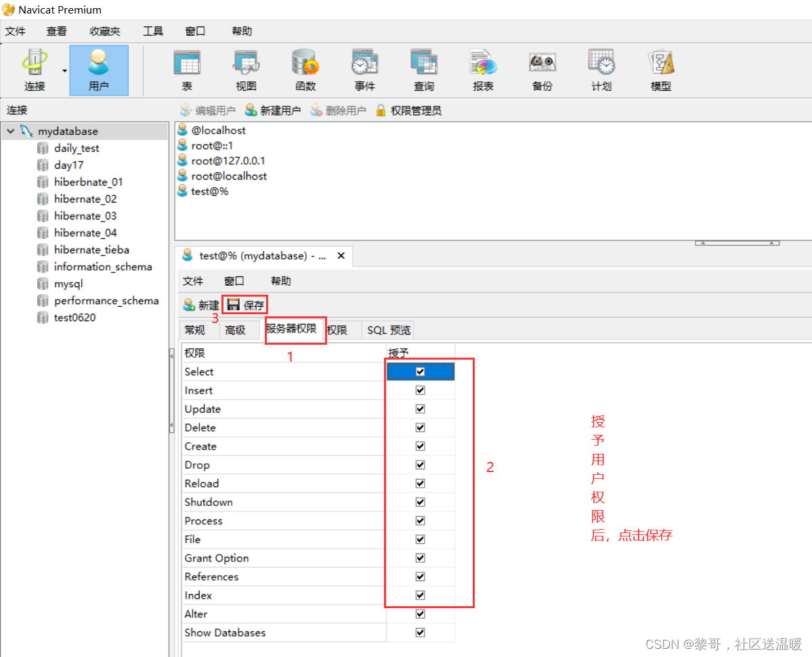Open the 查看 menu
812x657 pixels.
pos(56,31)
